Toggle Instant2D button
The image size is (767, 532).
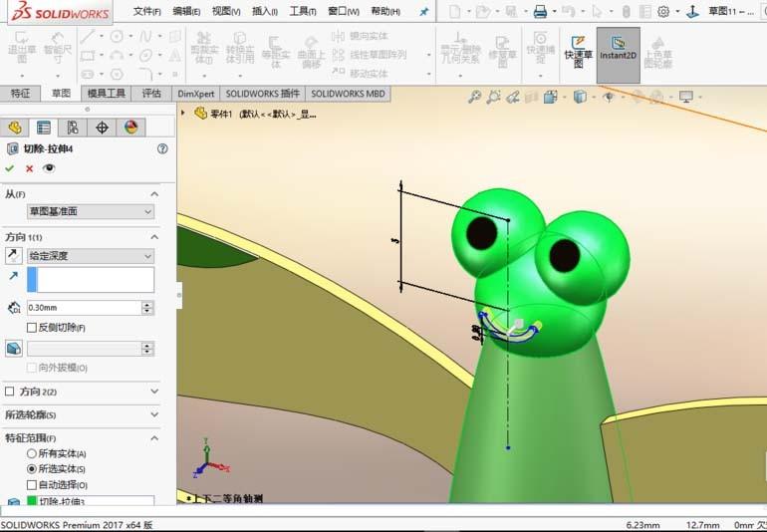click(618, 55)
